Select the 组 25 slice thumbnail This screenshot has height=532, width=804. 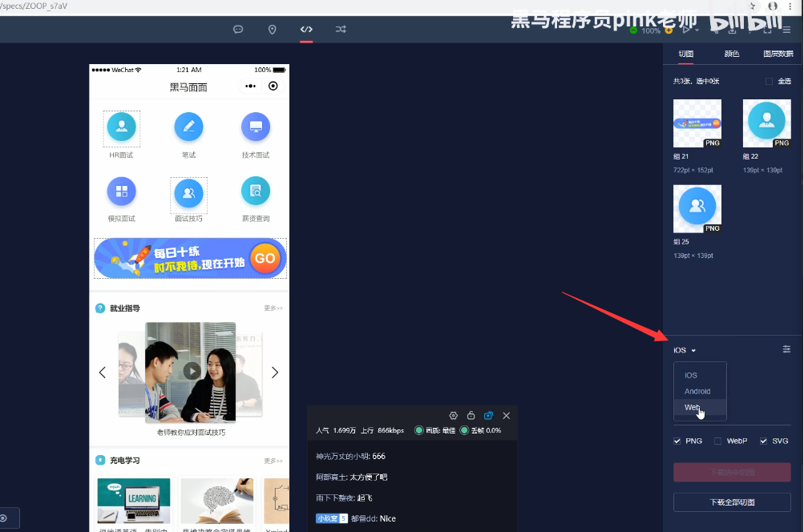pos(697,209)
